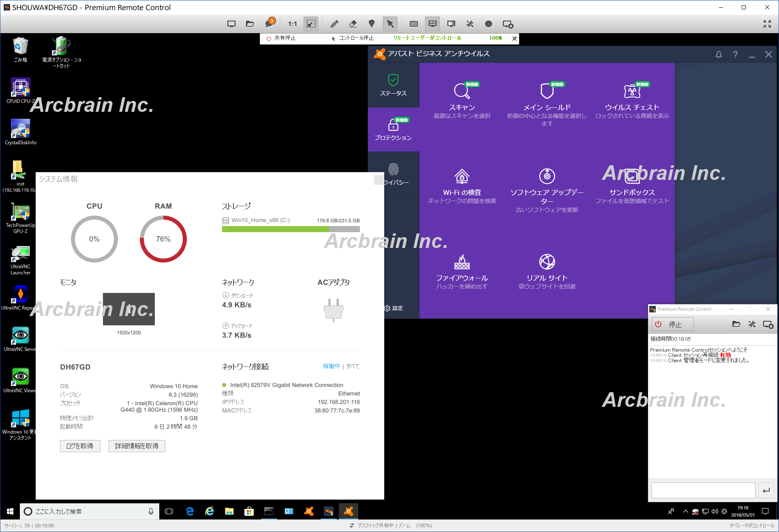Open the Wi-Fi の検査 tile
This screenshot has height=532, width=779.
(462, 186)
